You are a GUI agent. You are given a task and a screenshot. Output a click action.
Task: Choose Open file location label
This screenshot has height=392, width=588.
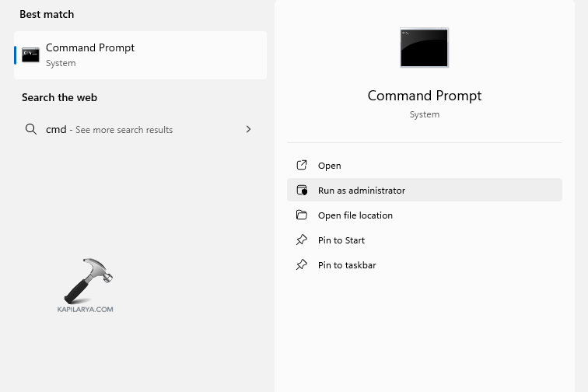355,215
